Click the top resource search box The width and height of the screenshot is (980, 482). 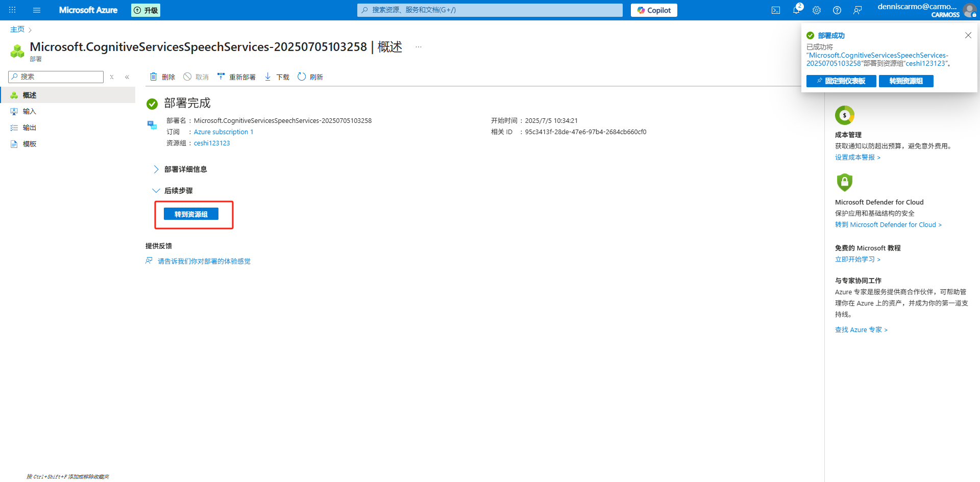(x=490, y=10)
